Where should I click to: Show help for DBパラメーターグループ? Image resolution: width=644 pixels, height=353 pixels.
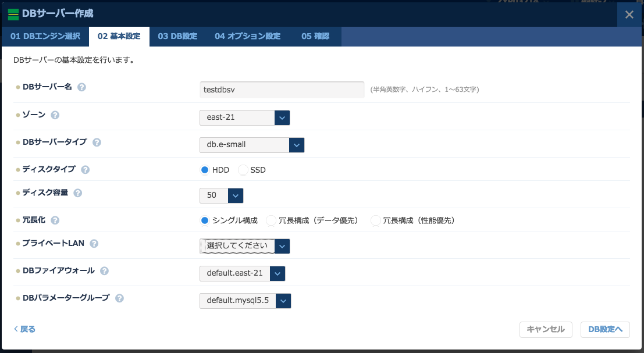(119, 298)
